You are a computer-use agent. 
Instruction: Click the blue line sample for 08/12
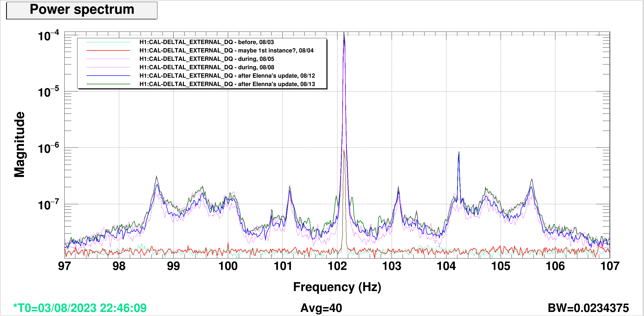(108, 76)
